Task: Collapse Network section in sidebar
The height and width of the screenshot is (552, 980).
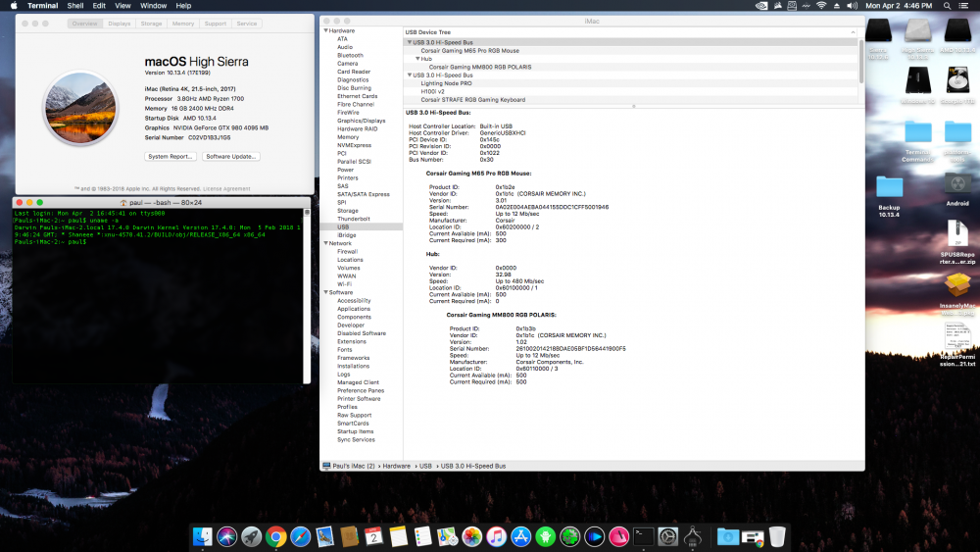Action: 325,243
